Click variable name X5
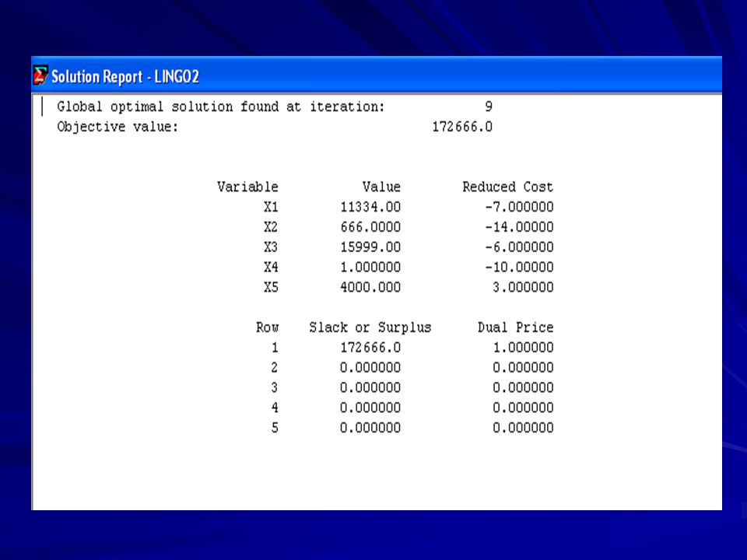The width and height of the screenshot is (747, 560). pos(271,287)
